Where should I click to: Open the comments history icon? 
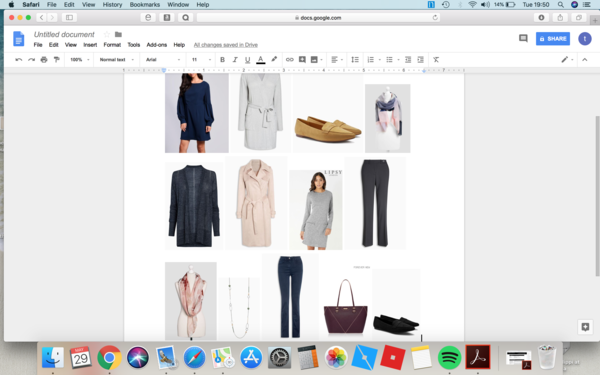[x=523, y=38]
